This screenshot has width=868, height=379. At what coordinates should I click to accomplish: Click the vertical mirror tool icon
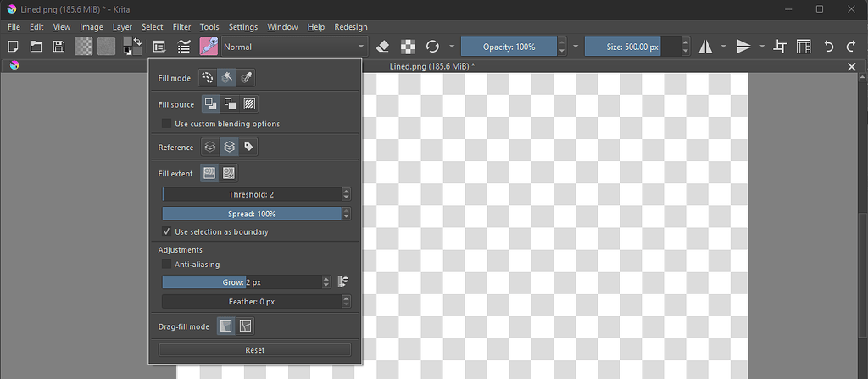click(744, 47)
